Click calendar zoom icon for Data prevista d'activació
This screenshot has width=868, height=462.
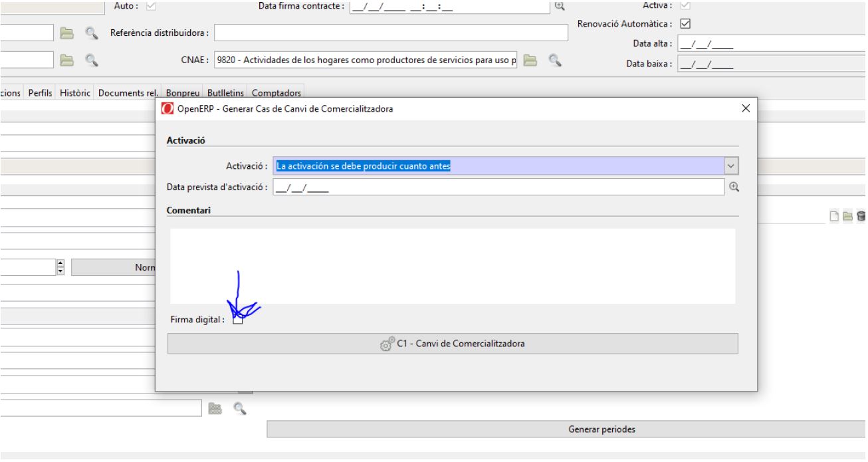(x=734, y=187)
